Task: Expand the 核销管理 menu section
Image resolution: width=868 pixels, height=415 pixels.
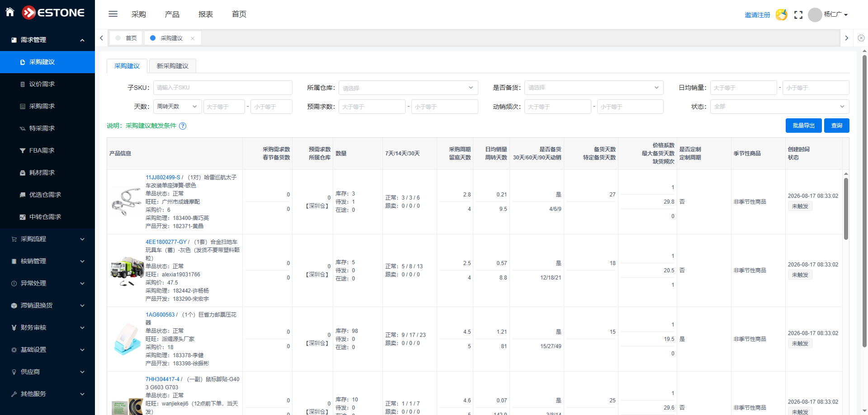Action: pos(82,261)
